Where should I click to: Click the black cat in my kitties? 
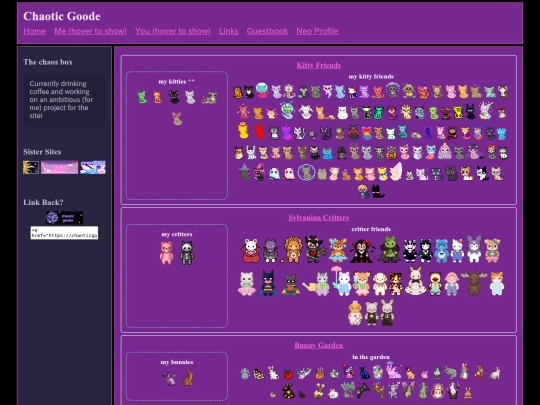click(x=174, y=97)
